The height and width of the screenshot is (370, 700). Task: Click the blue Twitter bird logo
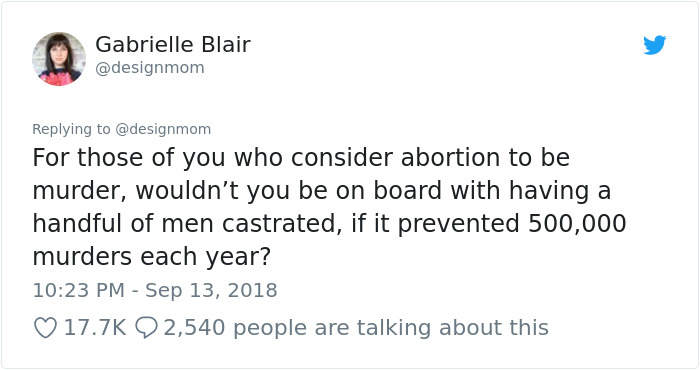point(654,45)
